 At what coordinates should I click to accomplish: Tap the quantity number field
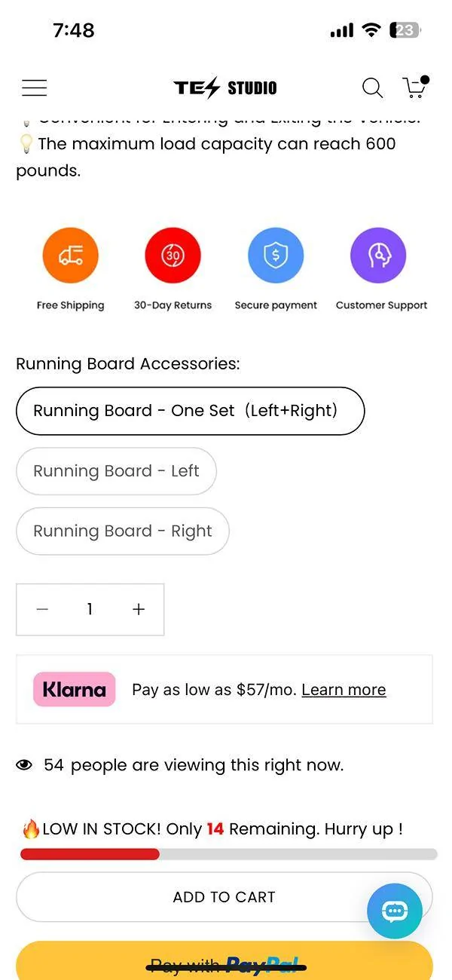90,610
